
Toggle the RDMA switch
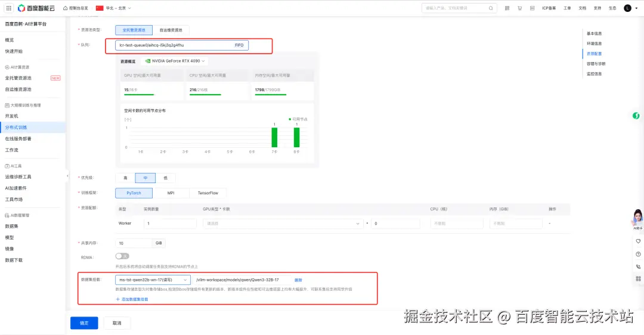coord(122,256)
